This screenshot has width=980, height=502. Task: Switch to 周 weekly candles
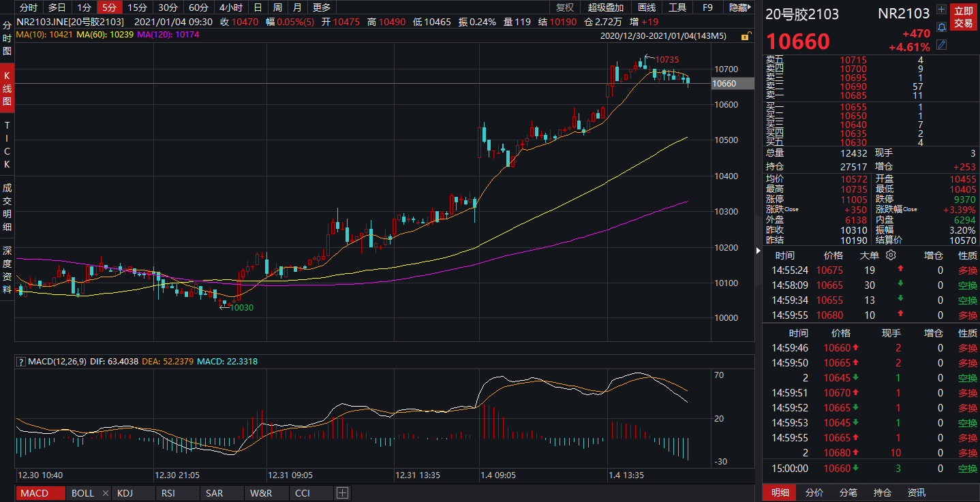point(277,7)
